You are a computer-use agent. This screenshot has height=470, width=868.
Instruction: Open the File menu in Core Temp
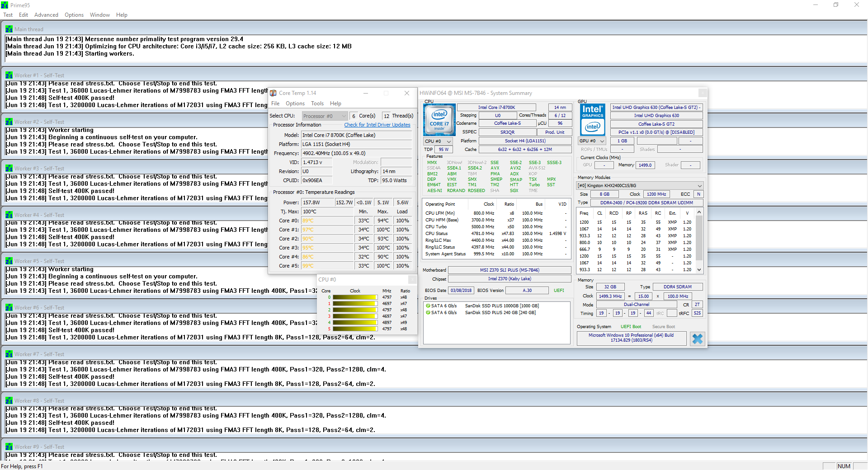click(275, 103)
